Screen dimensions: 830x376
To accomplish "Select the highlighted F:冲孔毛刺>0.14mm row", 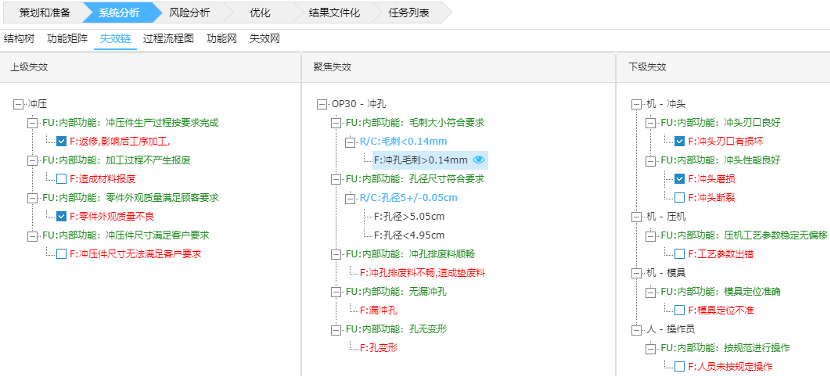I will (430, 160).
